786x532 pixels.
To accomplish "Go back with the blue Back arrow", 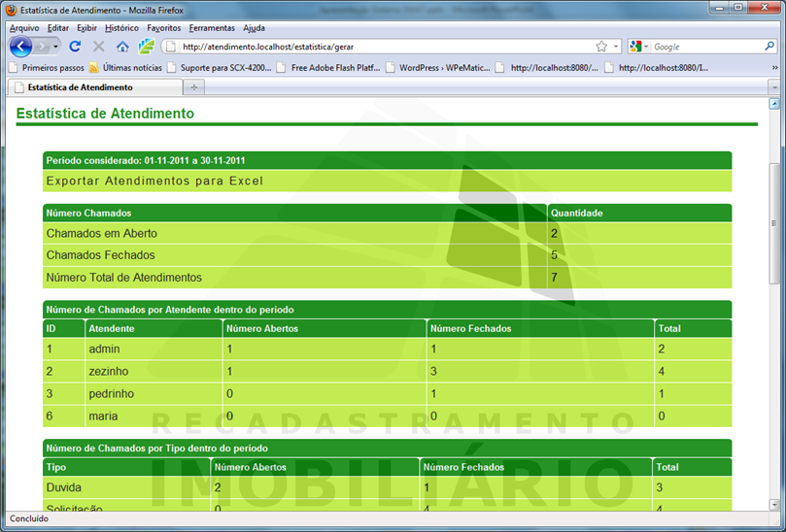I will [x=20, y=47].
